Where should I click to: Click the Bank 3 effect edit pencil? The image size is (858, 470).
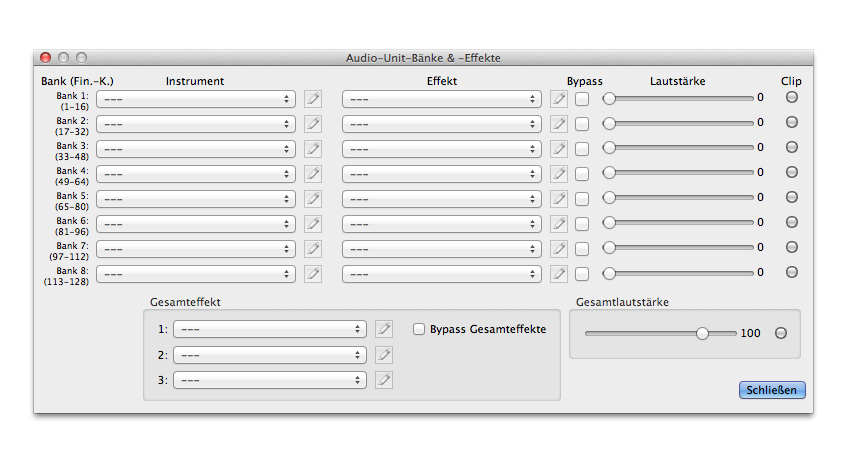tap(559, 149)
